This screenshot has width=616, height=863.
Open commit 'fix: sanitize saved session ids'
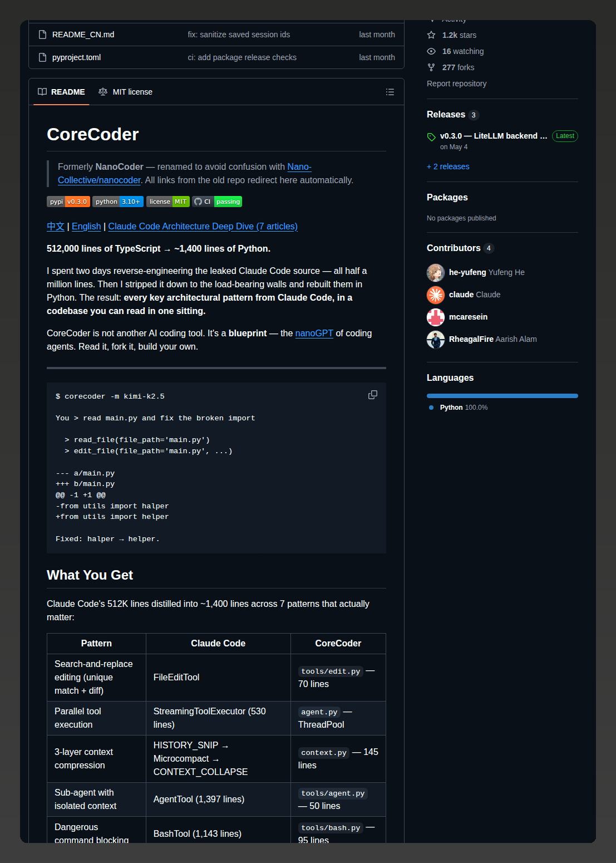239,35
